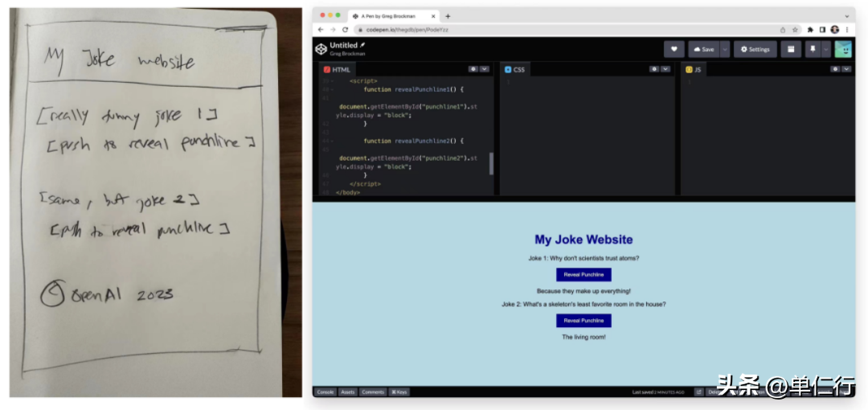Open the change view layout icon

pos(791,49)
